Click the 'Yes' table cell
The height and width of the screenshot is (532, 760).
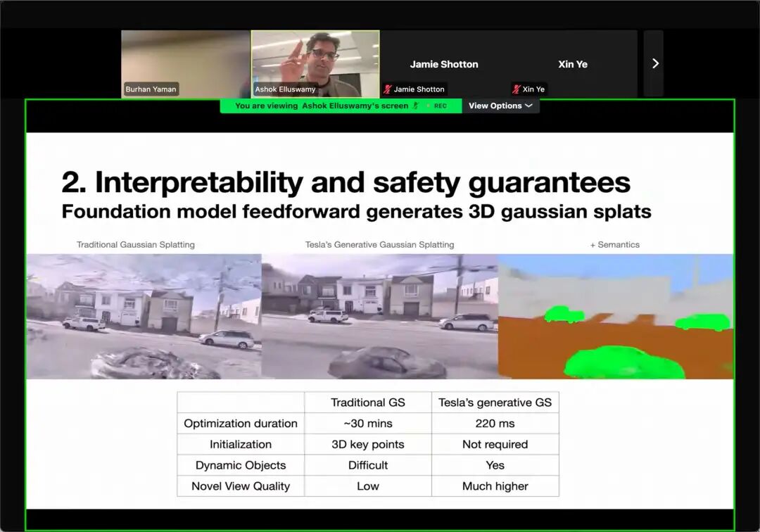pyautogui.click(x=495, y=465)
